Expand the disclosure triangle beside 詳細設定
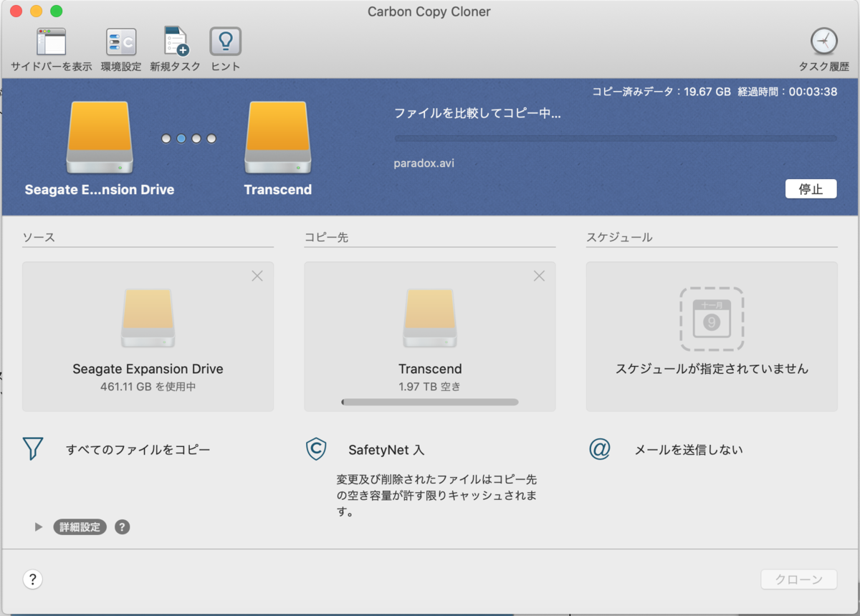The image size is (860, 616). point(39,527)
